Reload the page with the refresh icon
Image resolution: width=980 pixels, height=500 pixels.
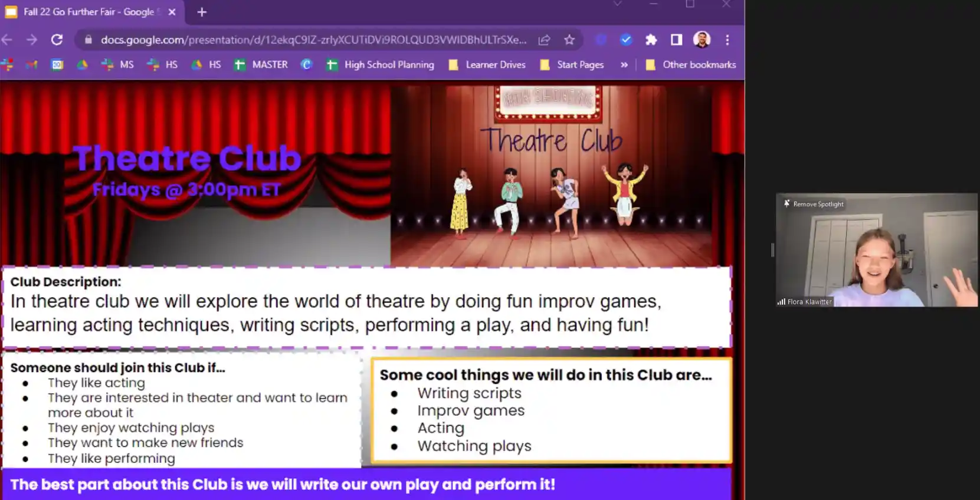coord(57,40)
